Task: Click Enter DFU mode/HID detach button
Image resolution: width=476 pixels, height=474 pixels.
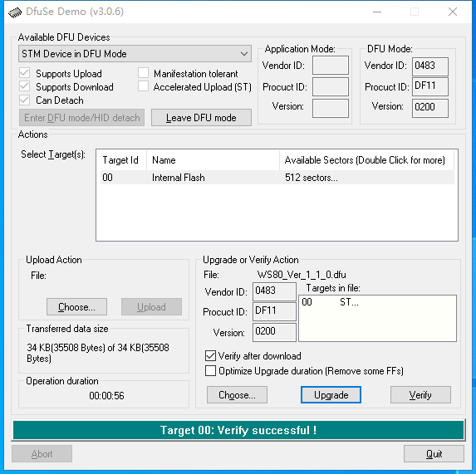Action: coord(81,117)
